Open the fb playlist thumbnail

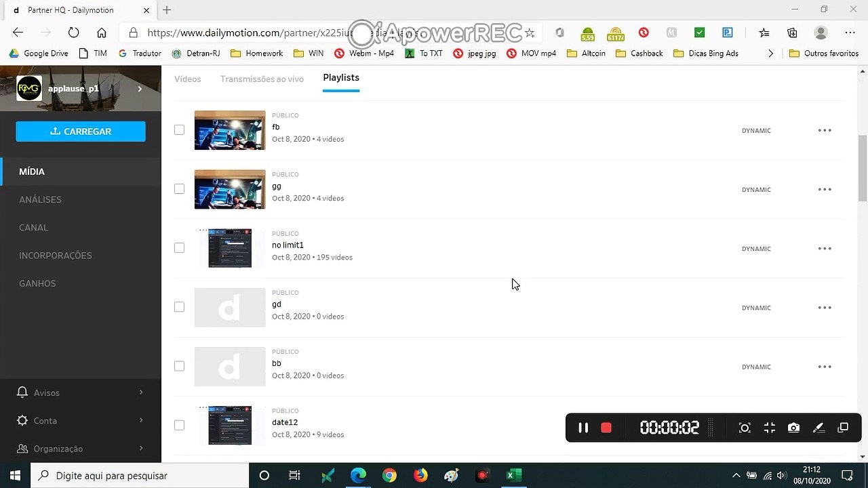(x=230, y=130)
